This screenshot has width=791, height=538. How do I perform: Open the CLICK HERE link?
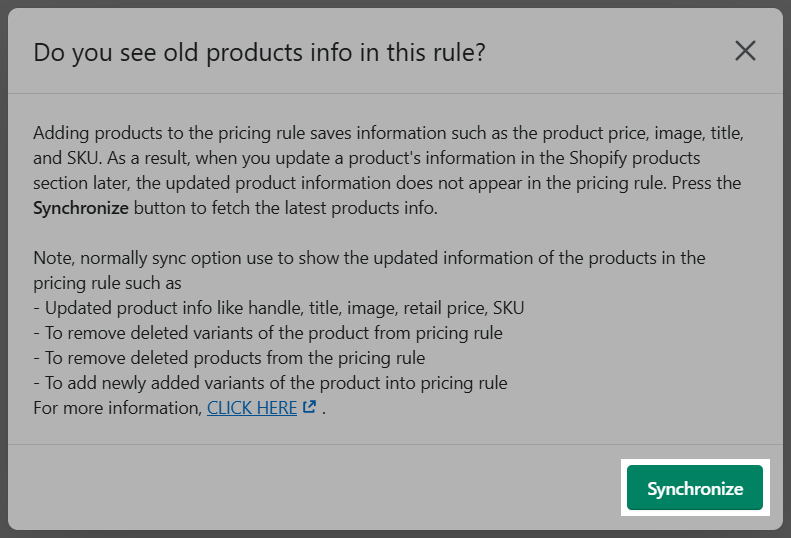pos(252,408)
